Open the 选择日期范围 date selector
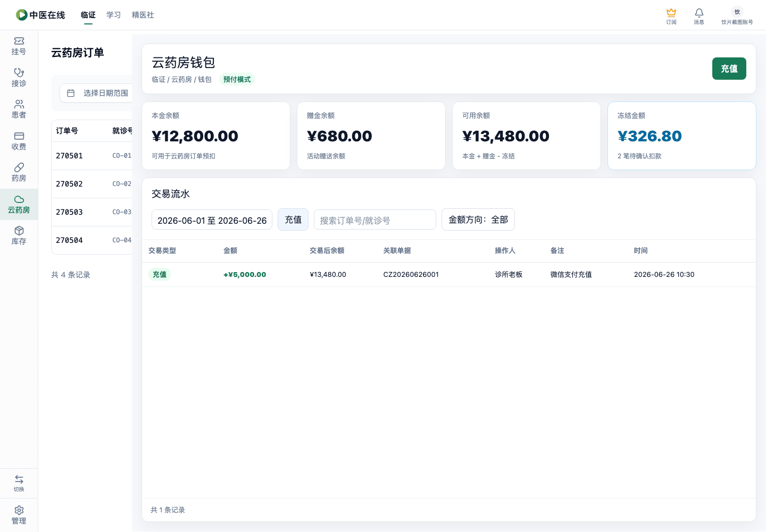 click(x=97, y=93)
